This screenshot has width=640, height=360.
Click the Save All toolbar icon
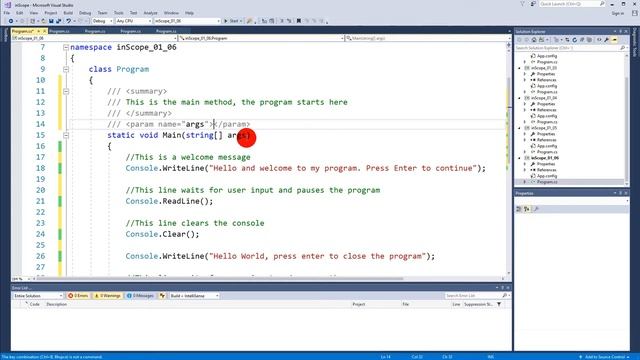click(x=59, y=21)
